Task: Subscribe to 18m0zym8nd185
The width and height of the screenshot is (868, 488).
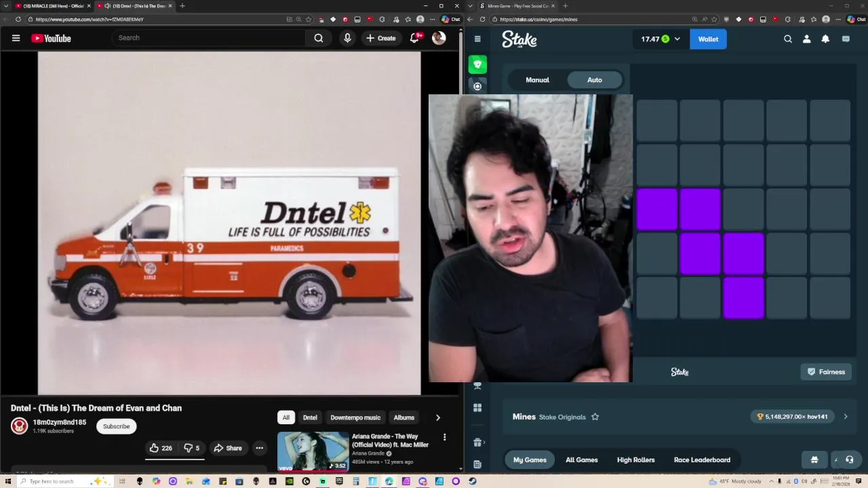Action: pyautogui.click(x=116, y=426)
